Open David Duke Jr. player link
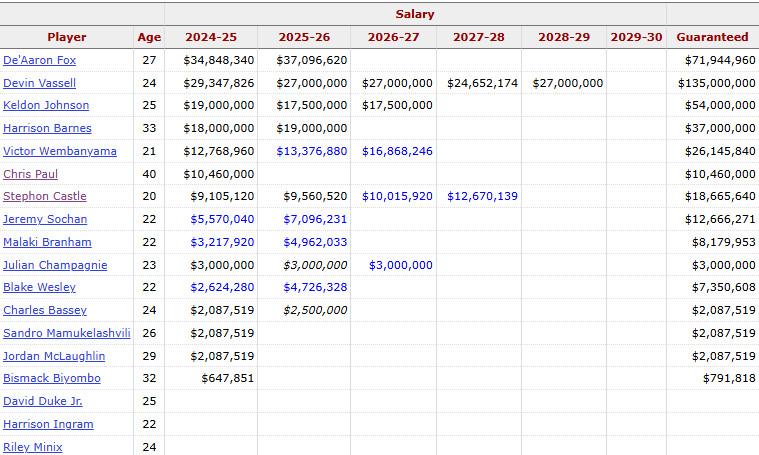Screen dimensions: 759x455 pyautogui.click(x=43, y=401)
